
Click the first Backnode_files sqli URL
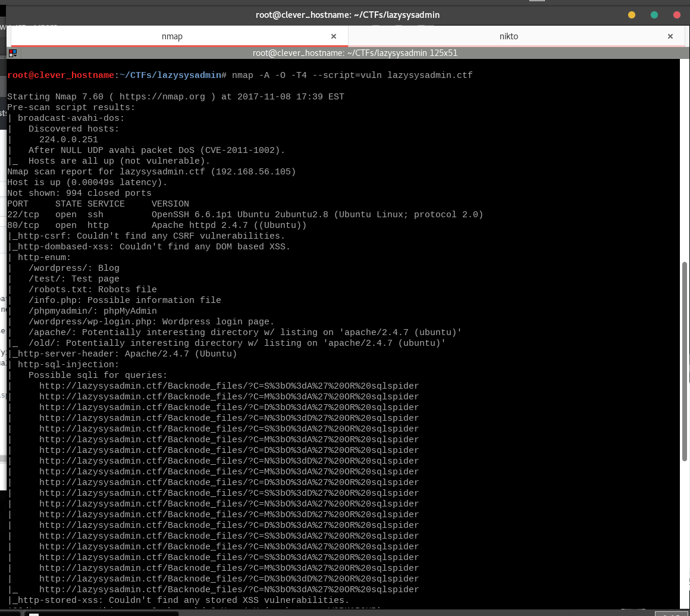coord(229,386)
